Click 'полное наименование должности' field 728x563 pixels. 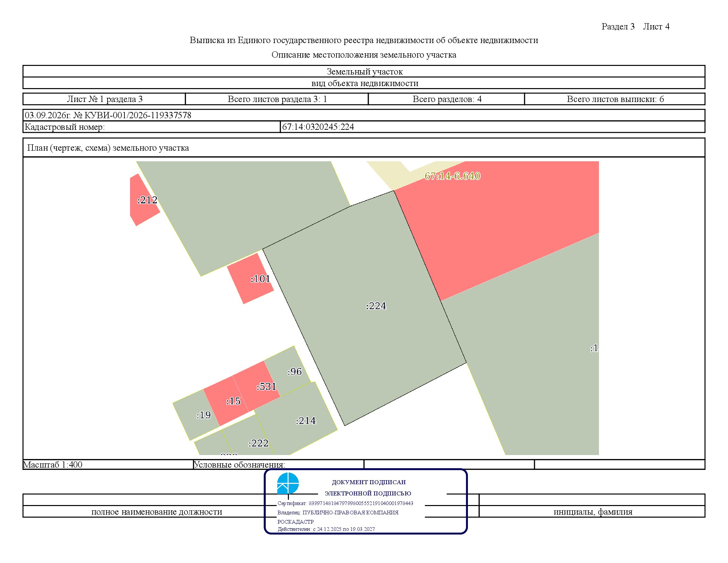click(157, 512)
